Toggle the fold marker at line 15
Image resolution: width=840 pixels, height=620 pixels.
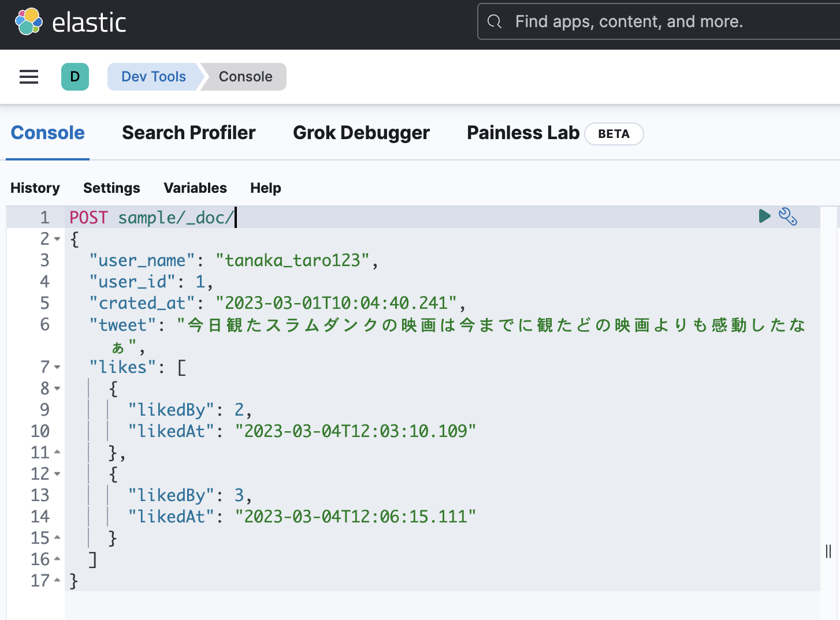pyautogui.click(x=57, y=538)
